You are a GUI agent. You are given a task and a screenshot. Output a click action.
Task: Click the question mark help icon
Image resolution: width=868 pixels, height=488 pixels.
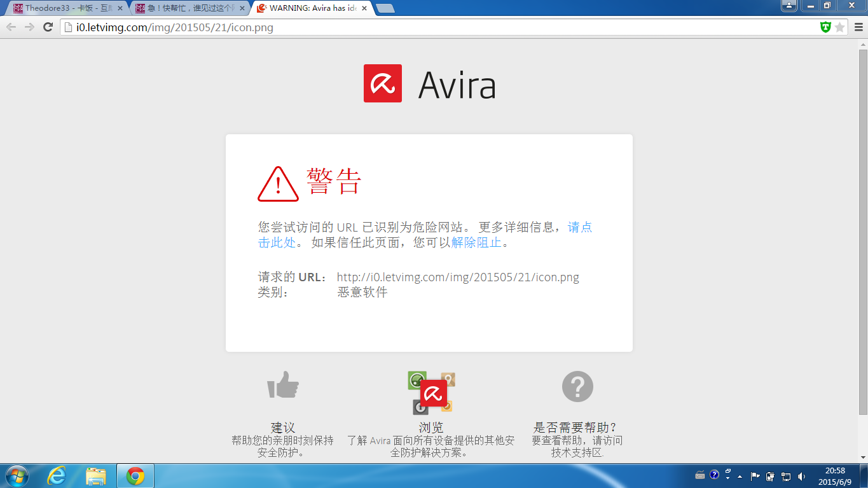[x=577, y=386]
